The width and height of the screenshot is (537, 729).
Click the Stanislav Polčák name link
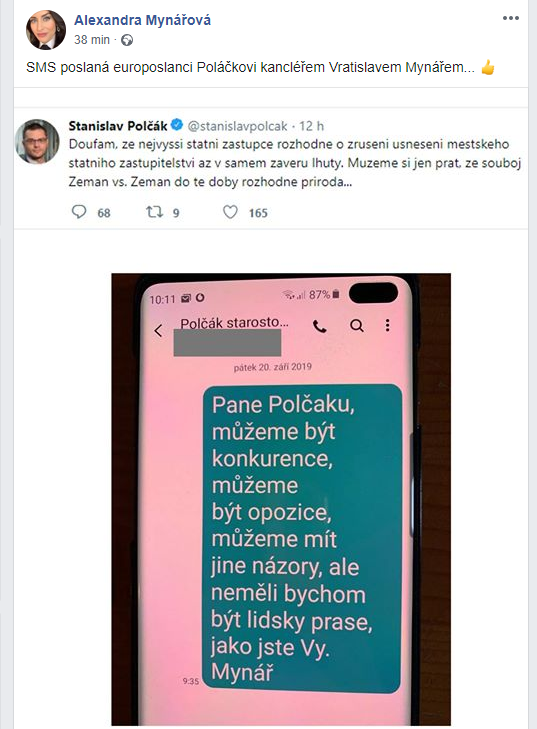pyautogui.click(x=118, y=126)
